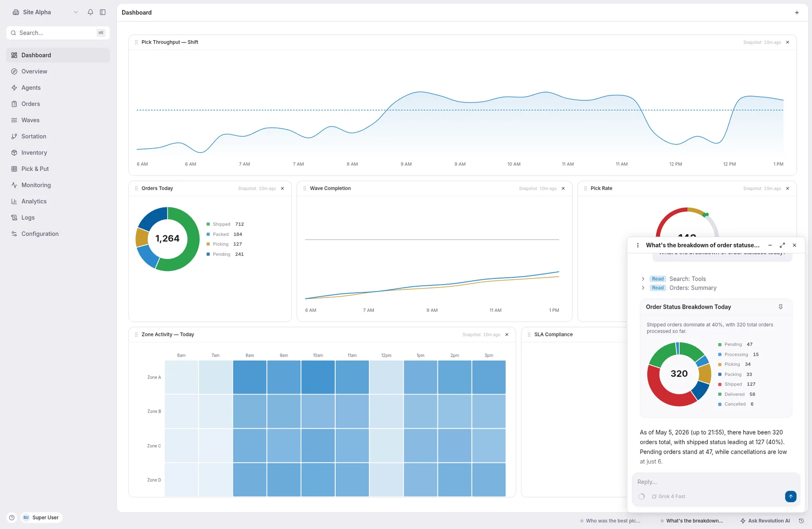The image size is (812, 529).
Task: Minimize the AI chat panel
Action: (770, 246)
